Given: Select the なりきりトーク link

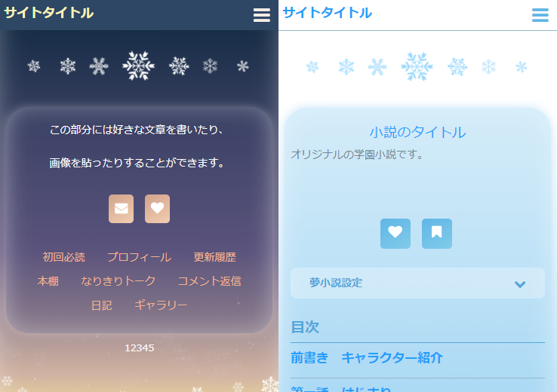Looking at the screenshot, I should 118,281.
